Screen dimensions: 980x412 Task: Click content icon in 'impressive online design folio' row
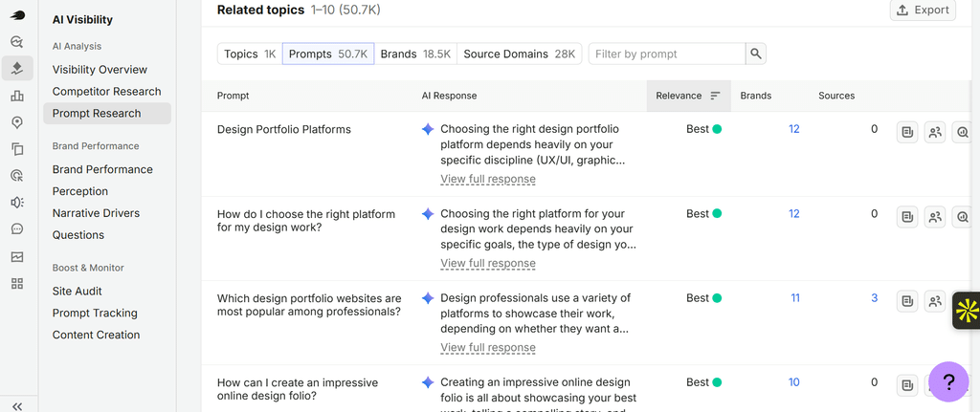click(907, 385)
